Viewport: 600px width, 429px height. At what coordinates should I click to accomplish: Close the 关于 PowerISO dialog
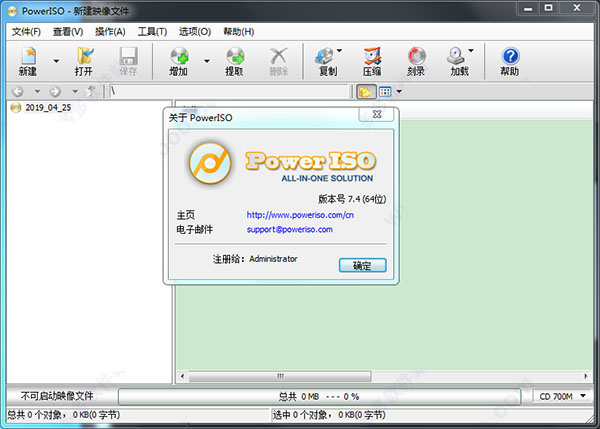tap(377, 114)
